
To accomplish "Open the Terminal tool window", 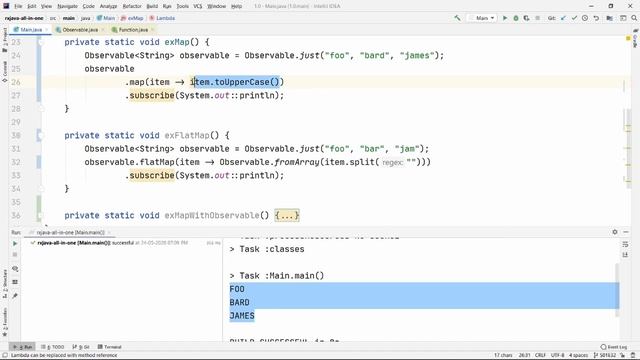I will pos(109,347).
